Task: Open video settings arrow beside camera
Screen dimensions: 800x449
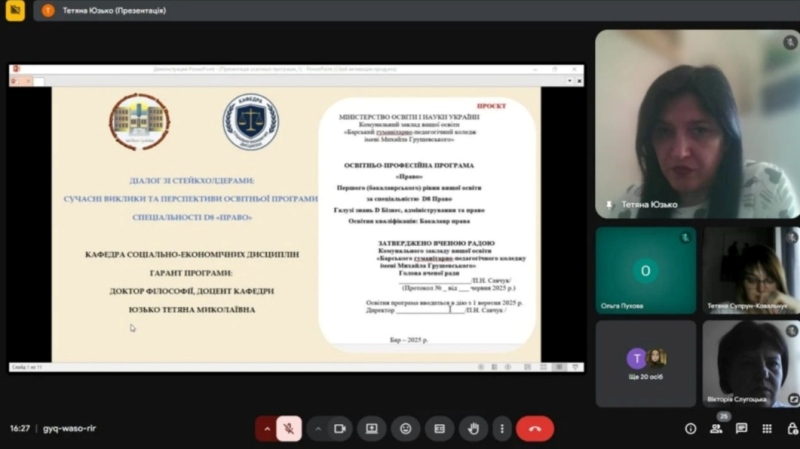Action: (x=318, y=429)
